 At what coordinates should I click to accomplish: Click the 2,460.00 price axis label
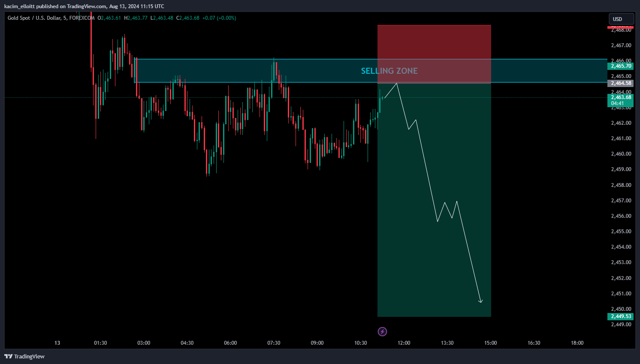coord(621,154)
